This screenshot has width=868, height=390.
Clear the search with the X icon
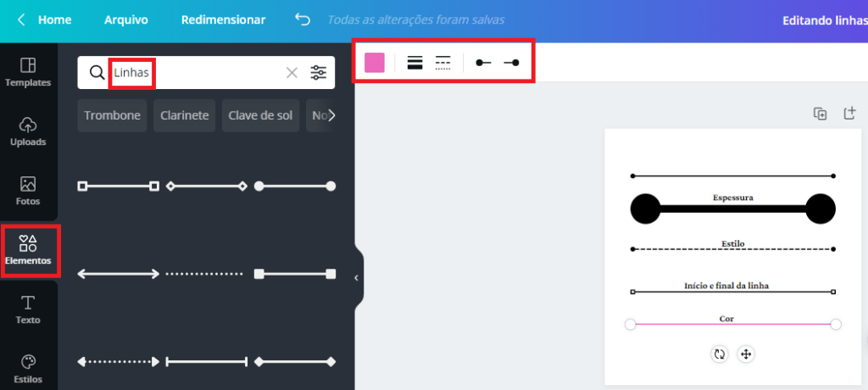click(x=292, y=73)
